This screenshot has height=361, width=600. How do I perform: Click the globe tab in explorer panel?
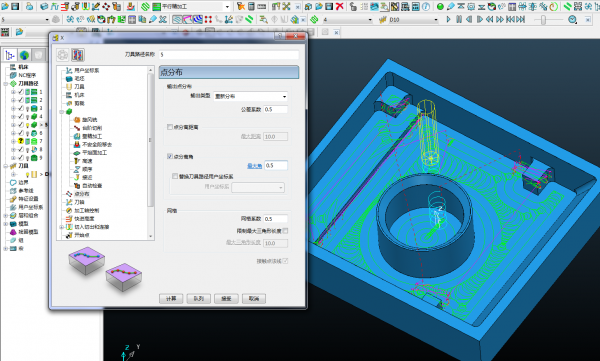click(x=24, y=55)
